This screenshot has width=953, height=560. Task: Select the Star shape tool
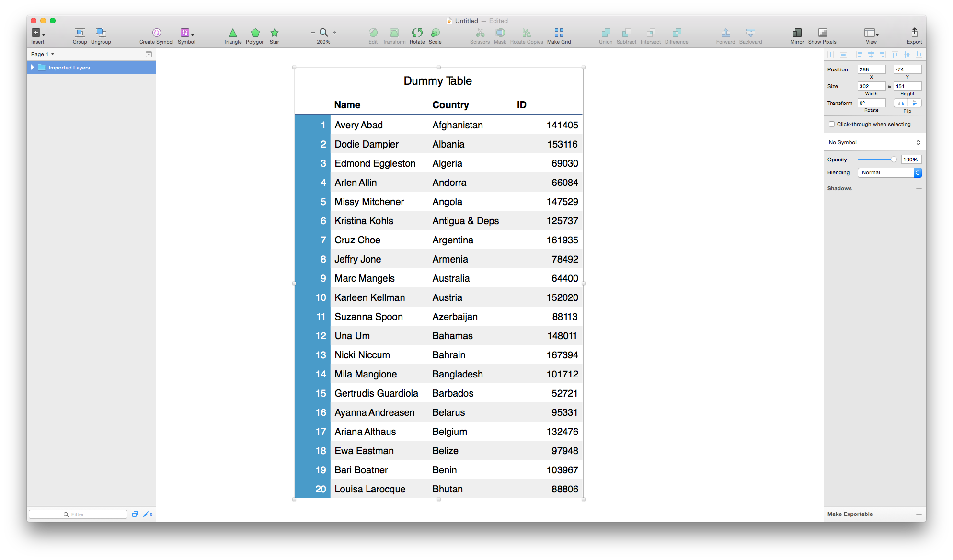coord(274,33)
